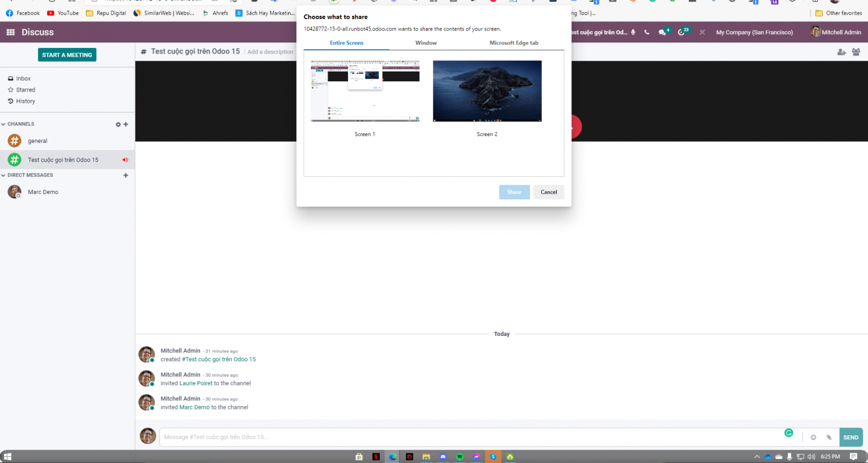The width and height of the screenshot is (868, 463).
Task: Open the My Company (San Francisco) dropdown
Action: pos(754,32)
